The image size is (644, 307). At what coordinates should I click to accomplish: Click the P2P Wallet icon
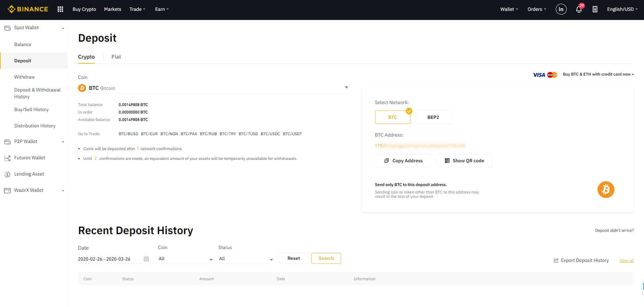click(7, 142)
